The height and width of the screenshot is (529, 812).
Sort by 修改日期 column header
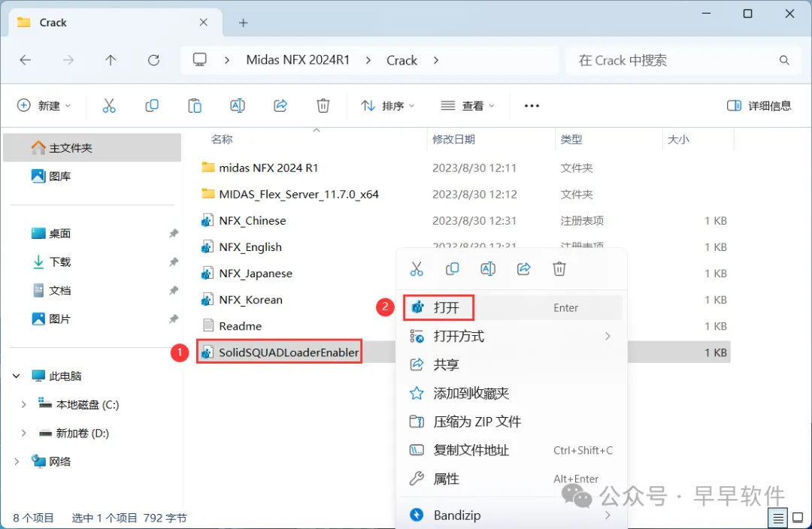click(x=453, y=139)
